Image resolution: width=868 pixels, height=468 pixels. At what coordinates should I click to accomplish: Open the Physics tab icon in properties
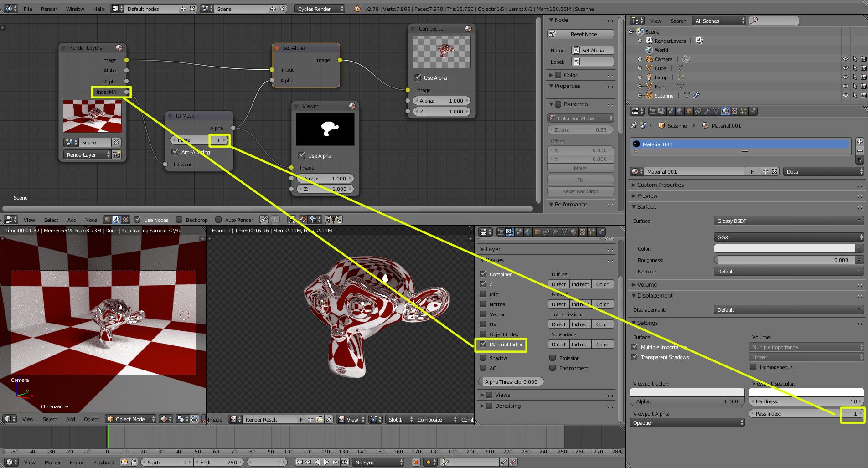click(x=753, y=111)
